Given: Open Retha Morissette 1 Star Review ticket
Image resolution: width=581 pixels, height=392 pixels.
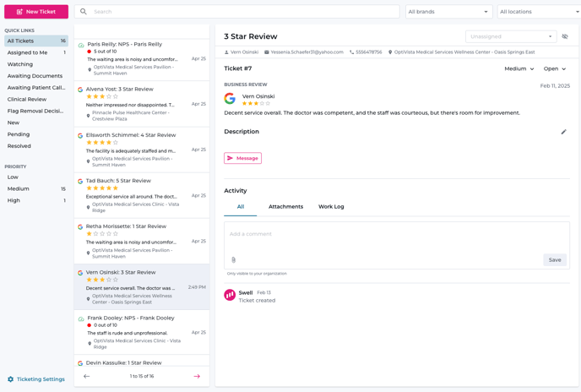Looking at the screenshot, I should point(142,242).
